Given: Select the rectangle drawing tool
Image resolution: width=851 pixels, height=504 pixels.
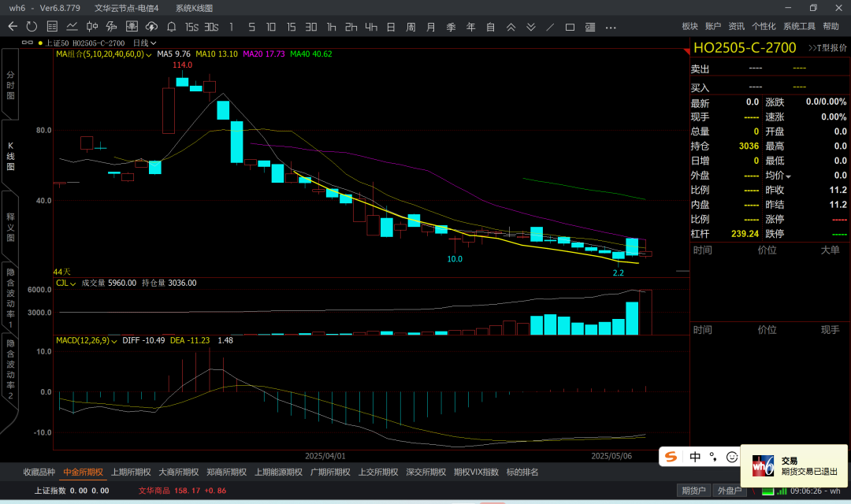Looking at the screenshot, I should click(570, 27).
